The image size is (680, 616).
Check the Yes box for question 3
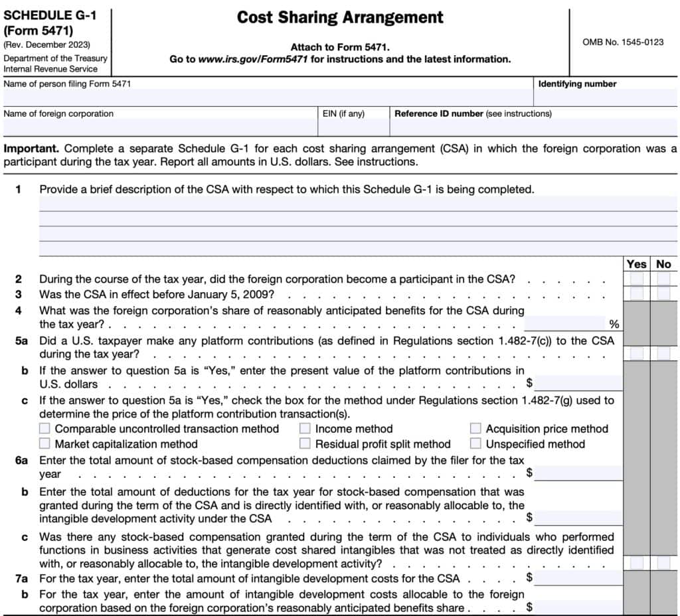pos(636,293)
